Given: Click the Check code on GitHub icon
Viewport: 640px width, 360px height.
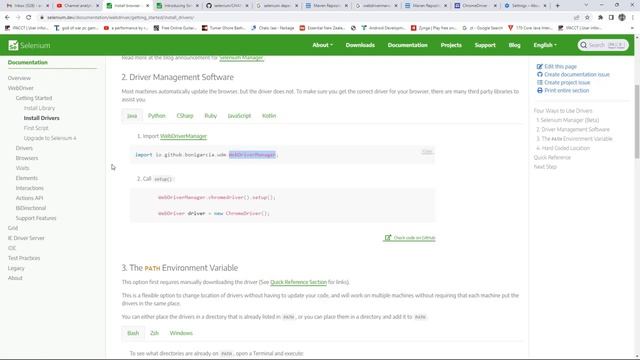Looking at the screenshot, I should [388, 238].
